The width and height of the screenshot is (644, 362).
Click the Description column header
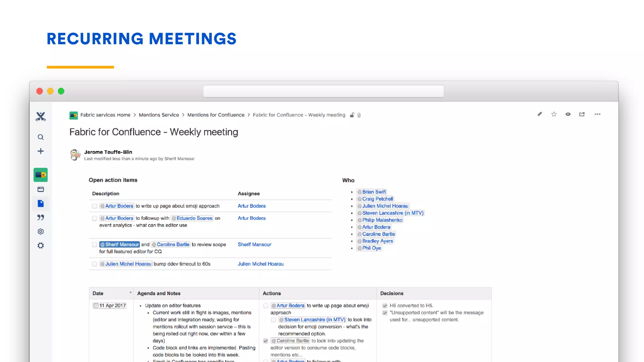coord(106,194)
